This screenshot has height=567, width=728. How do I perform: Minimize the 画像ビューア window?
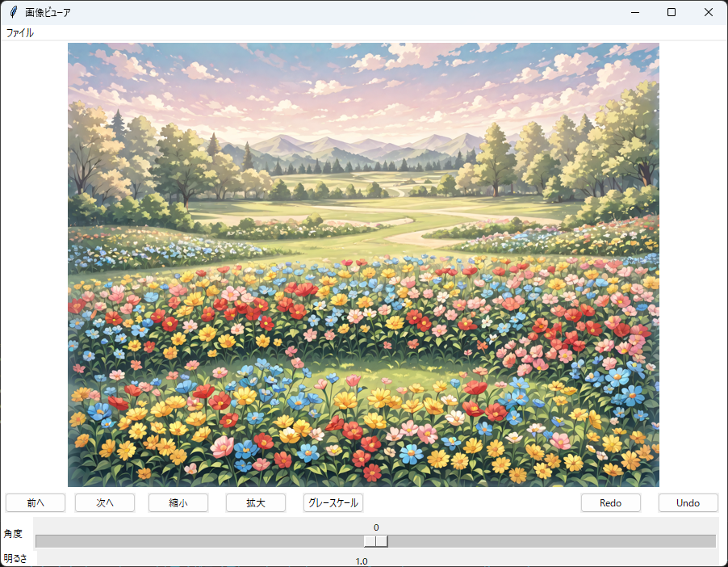(x=634, y=12)
